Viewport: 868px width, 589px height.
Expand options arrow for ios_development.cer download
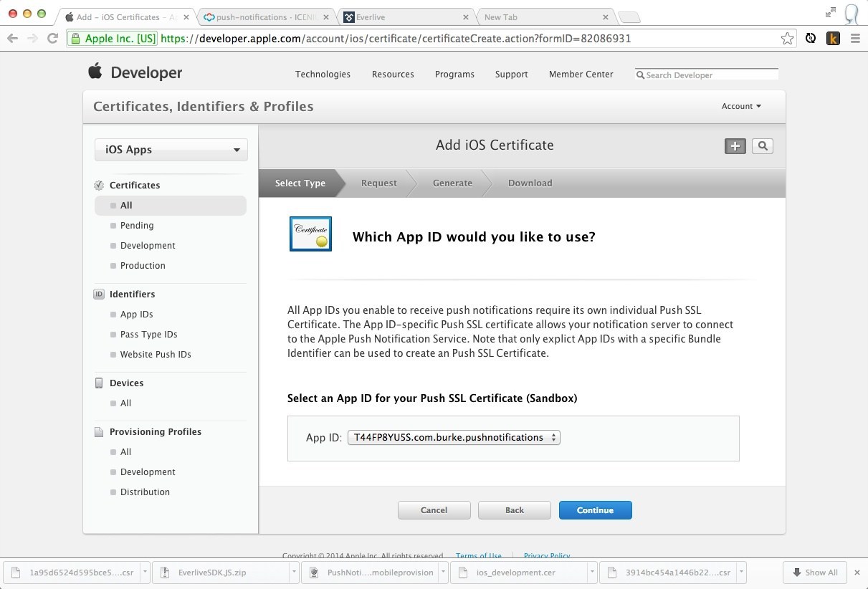[x=591, y=573]
